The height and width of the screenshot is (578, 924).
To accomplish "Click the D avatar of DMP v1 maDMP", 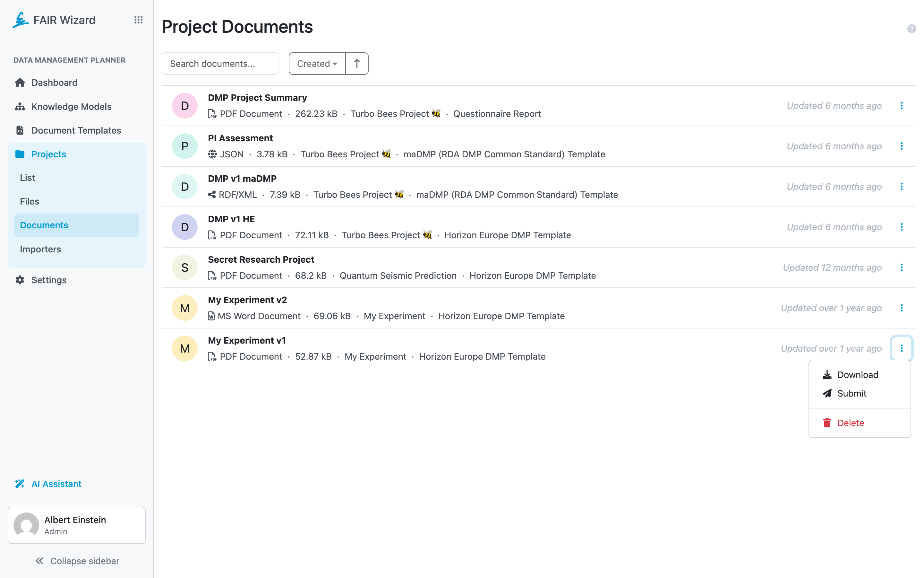I will (x=185, y=187).
